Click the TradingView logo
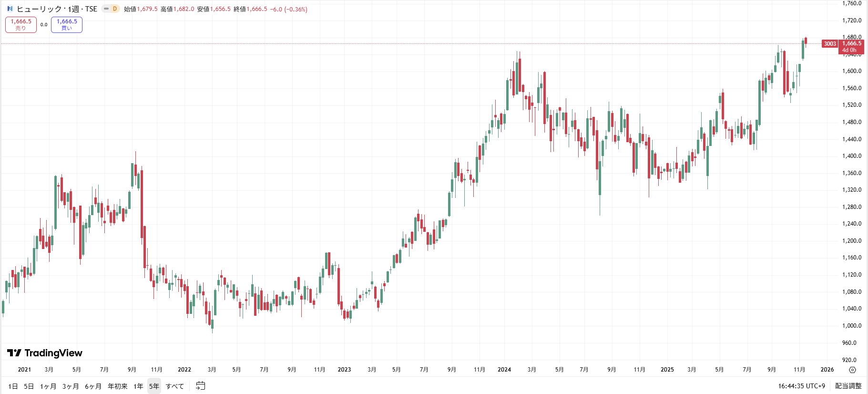This screenshot has width=868, height=394. tap(45, 353)
